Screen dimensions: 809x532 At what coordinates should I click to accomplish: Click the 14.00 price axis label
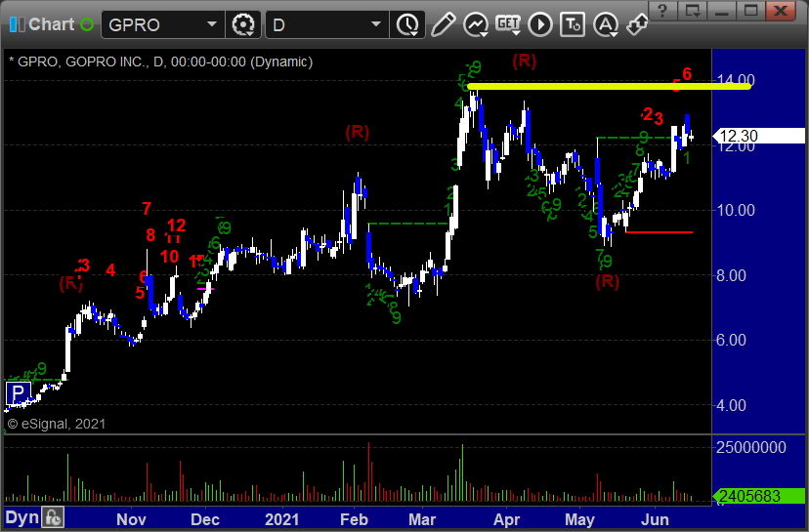tap(737, 80)
